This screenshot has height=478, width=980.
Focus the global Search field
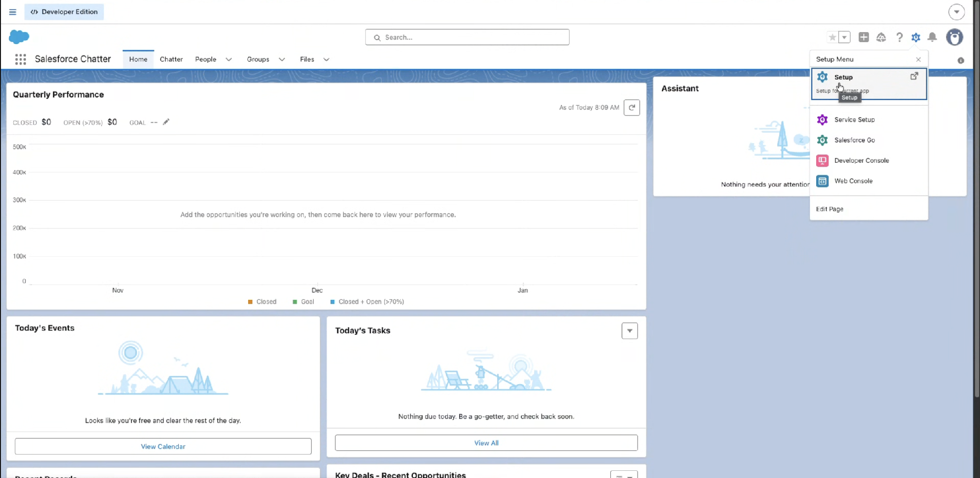[467, 37]
